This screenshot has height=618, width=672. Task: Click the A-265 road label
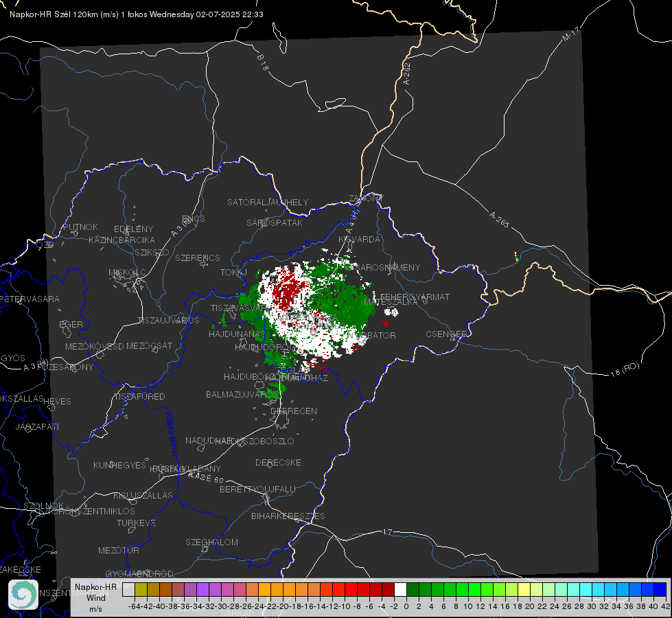click(499, 219)
